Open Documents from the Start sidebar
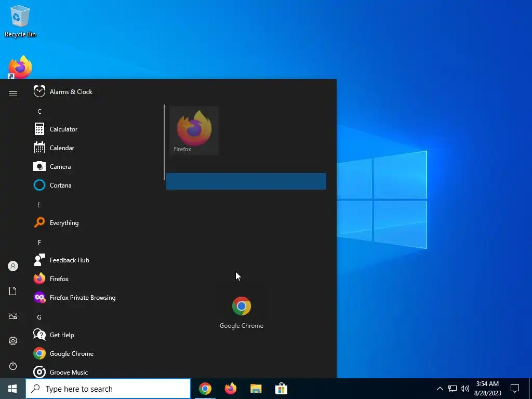The width and height of the screenshot is (532, 399). [13, 291]
